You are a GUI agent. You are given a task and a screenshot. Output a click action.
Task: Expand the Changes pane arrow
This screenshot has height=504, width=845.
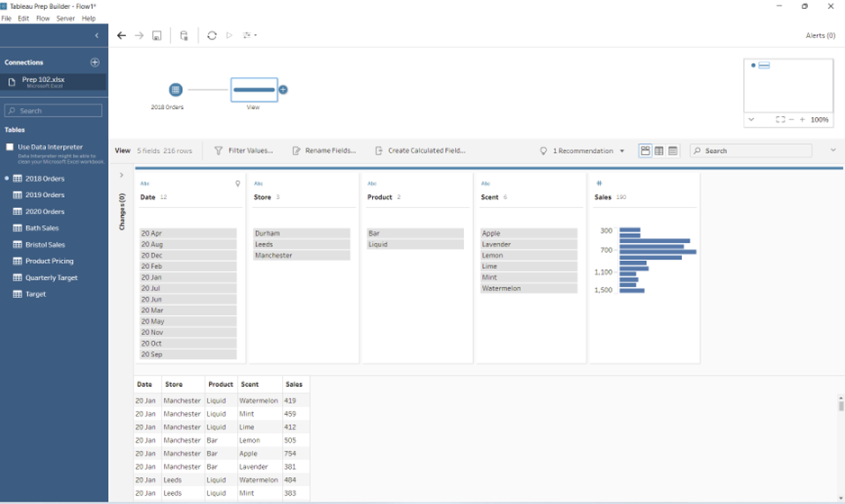click(122, 175)
